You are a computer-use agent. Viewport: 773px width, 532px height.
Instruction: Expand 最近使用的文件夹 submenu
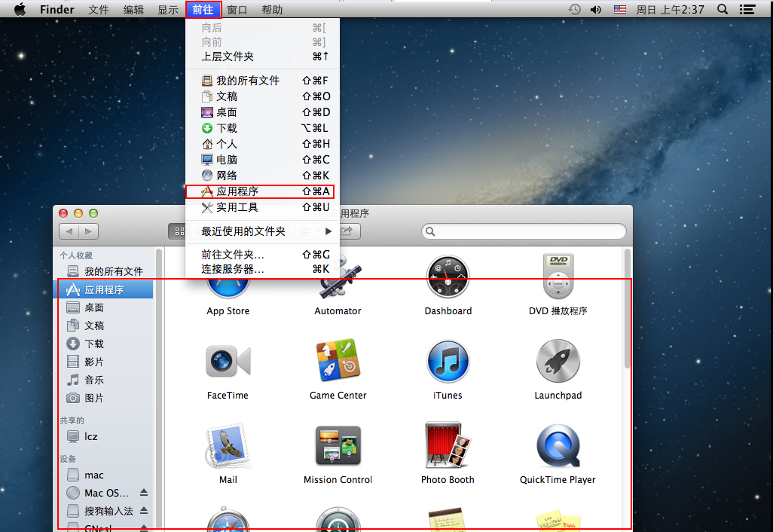(264, 231)
